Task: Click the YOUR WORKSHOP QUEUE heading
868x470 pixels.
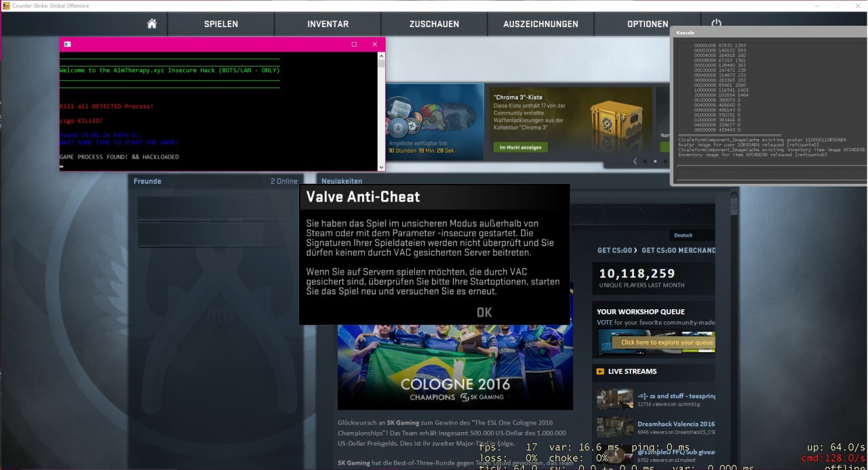Action: coord(641,312)
